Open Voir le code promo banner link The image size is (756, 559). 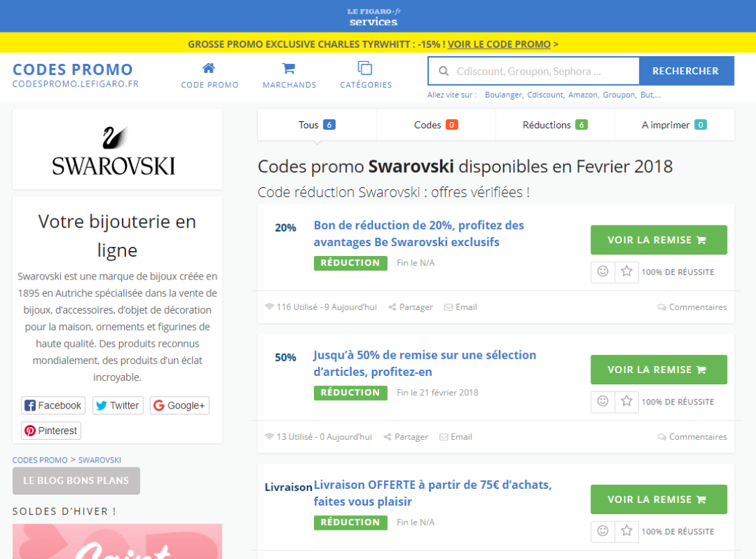499,44
